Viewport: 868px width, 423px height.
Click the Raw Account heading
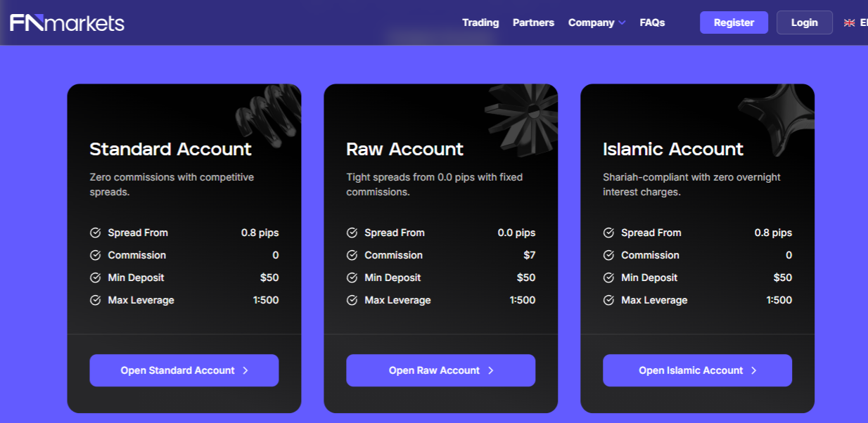[x=404, y=149]
